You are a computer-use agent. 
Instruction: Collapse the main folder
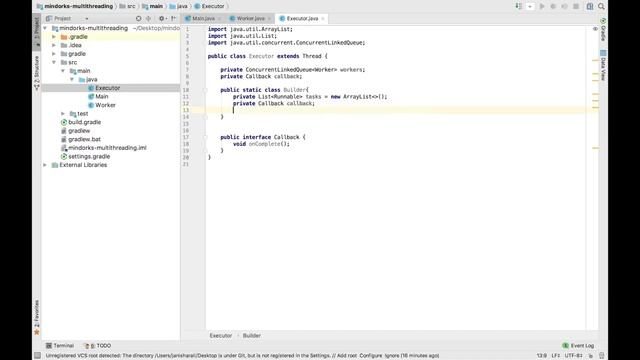[63, 71]
